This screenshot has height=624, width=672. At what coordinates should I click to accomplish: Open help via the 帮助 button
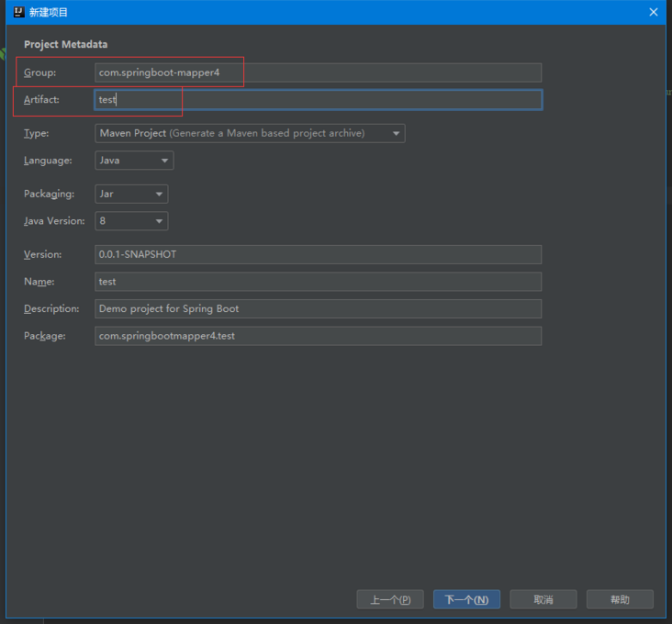coord(620,599)
